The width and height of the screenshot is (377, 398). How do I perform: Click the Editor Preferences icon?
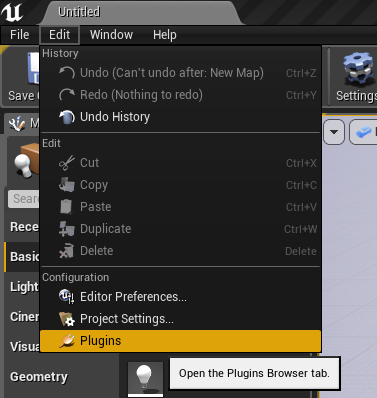[67, 297]
